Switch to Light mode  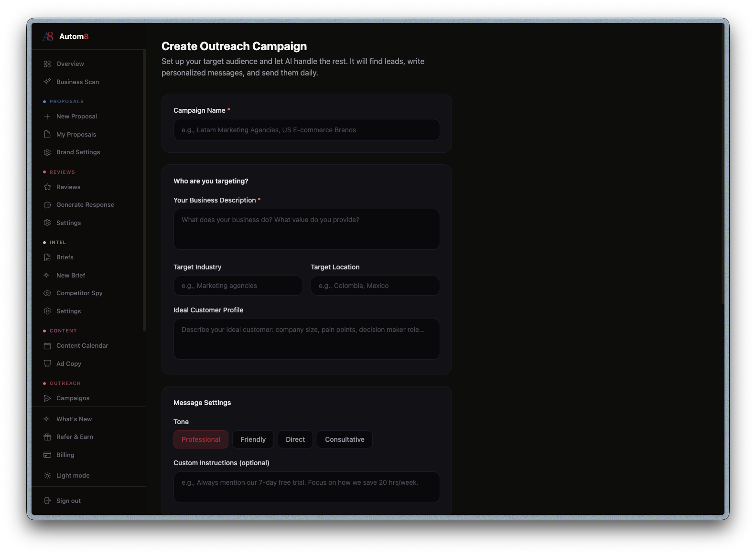click(x=73, y=476)
